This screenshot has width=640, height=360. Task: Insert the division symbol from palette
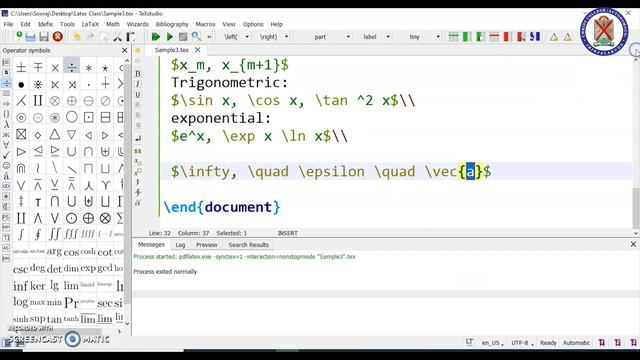pyautogui.click(x=71, y=67)
